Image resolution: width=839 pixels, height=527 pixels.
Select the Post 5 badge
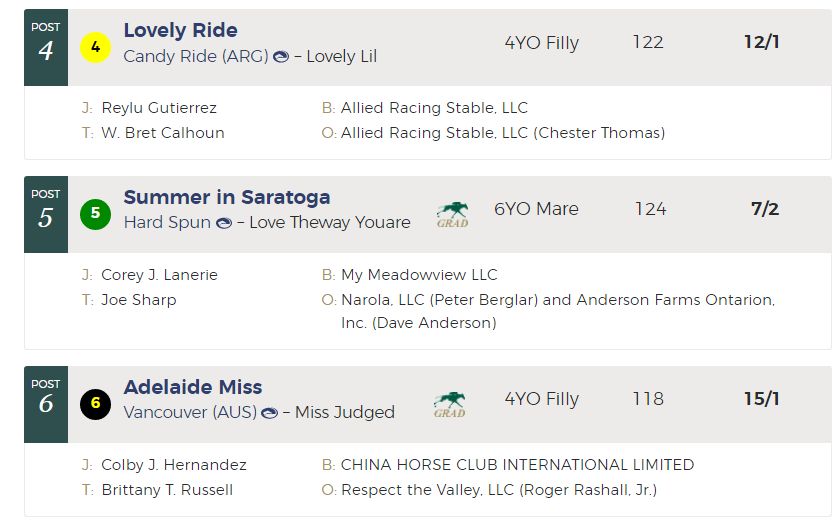point(46,214)
